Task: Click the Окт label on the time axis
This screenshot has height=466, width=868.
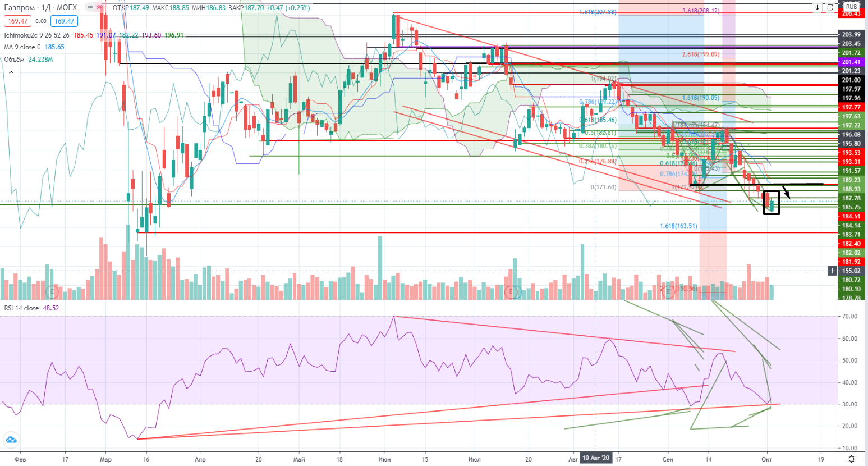Action: pyautogui.click(x=766, y=459)
